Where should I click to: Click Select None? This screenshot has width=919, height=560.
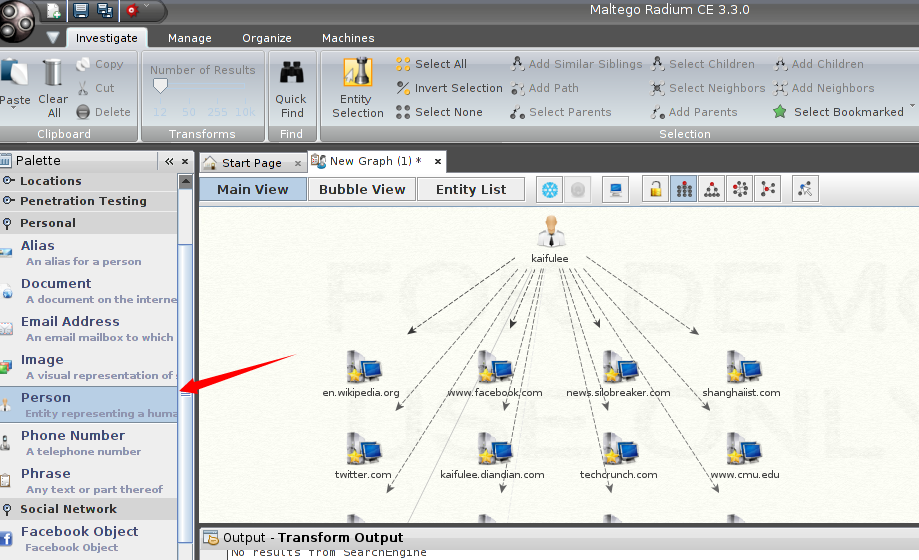click(439, 111)
